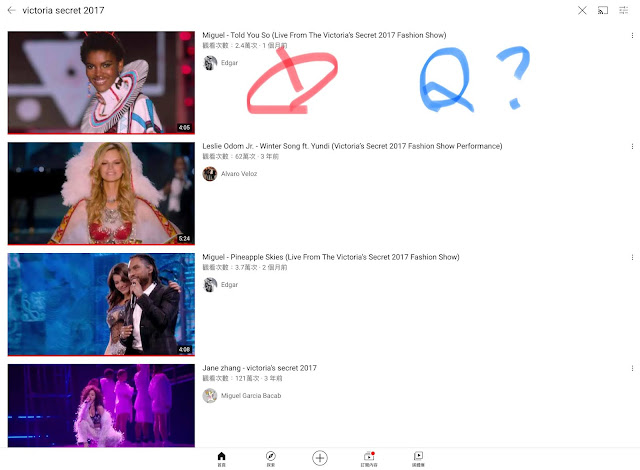Open Subscriptions tab in bottom bar

[369, 459]
